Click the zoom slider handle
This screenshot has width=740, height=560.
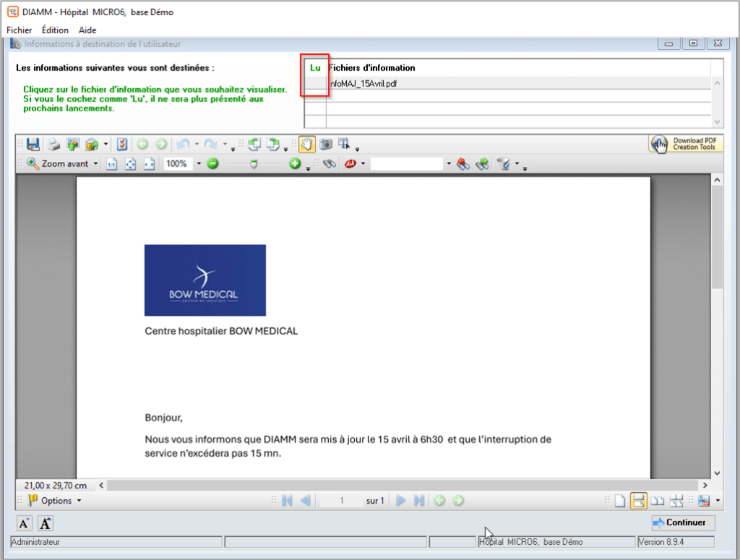point(254,164)
